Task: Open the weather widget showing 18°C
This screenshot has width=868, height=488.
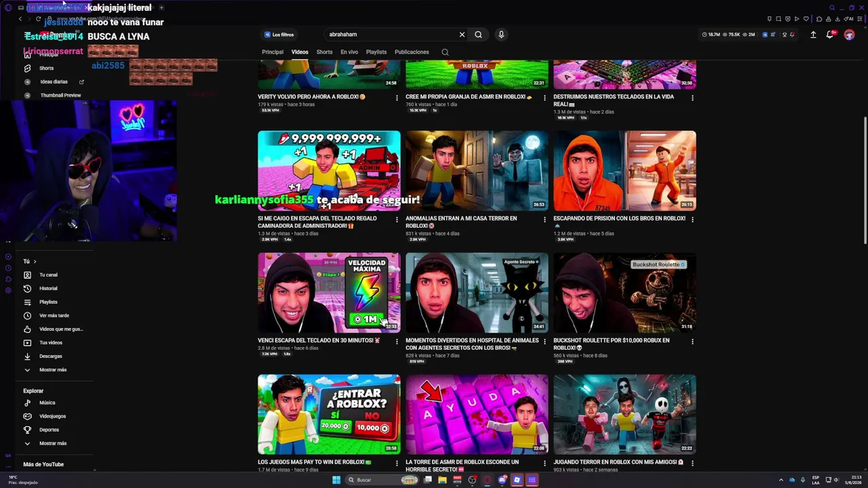Action: tap(22, 480)
